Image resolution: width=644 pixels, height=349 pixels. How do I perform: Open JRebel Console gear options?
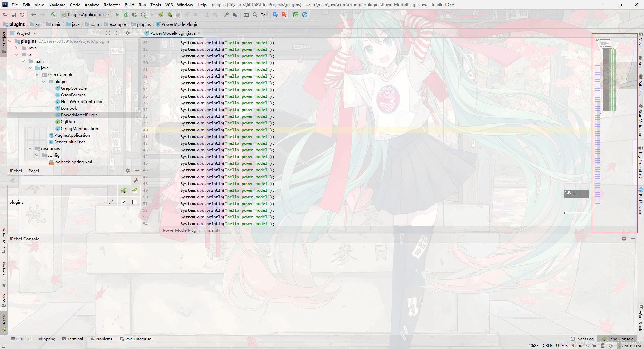(624, 239)
